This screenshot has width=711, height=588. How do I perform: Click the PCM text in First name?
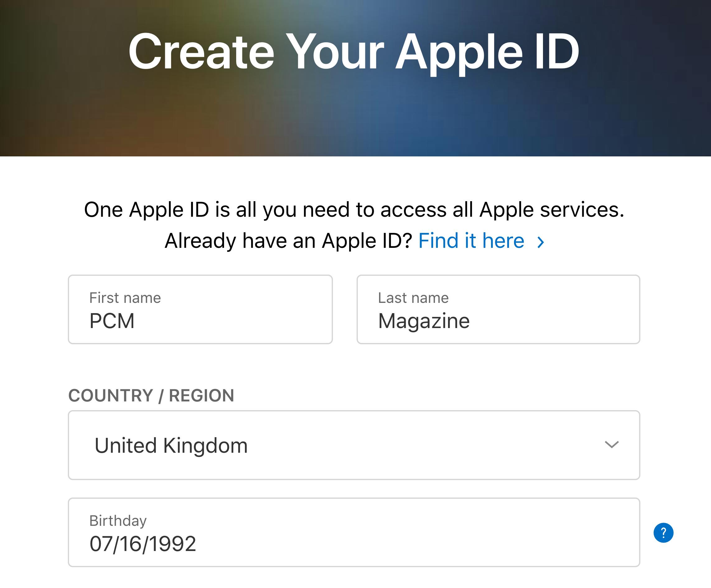(112, 321)
